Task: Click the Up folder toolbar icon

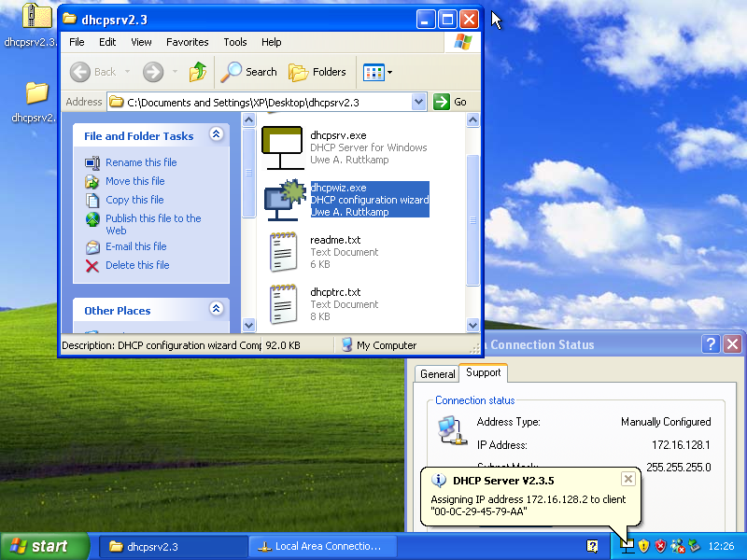Action: 197,72
